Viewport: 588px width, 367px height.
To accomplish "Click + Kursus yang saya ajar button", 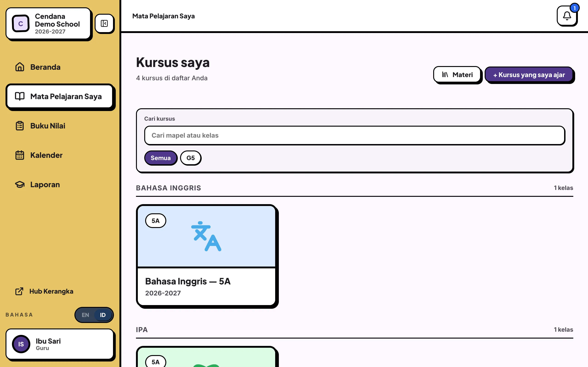I will pyautogui.click(x=529, y=75).
